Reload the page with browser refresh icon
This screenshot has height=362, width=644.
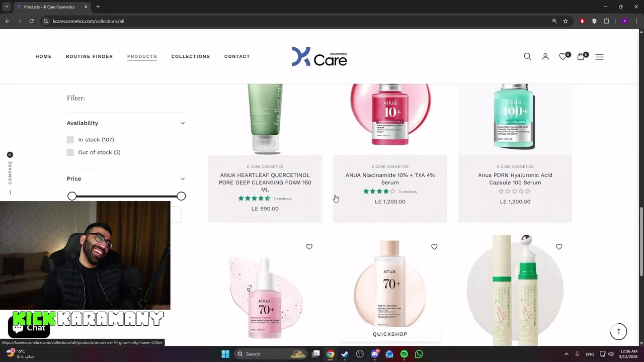click(31, 21)
